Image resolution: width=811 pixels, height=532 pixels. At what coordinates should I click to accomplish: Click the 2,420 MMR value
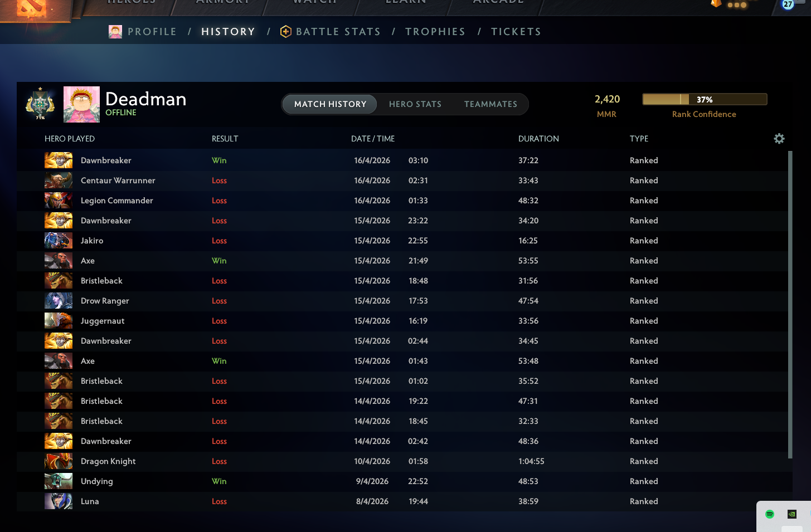[607, 99]
